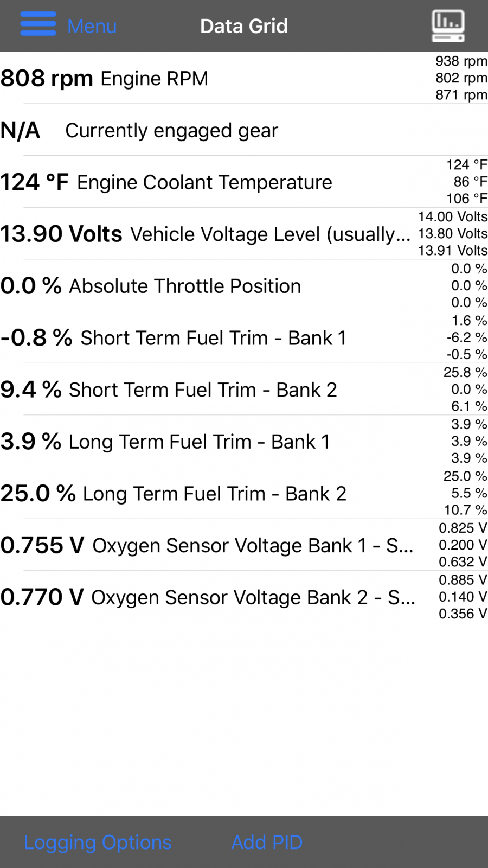488x868 pixels.
Task: Tap the 808 rpm current value
Action: coord(47,79)
